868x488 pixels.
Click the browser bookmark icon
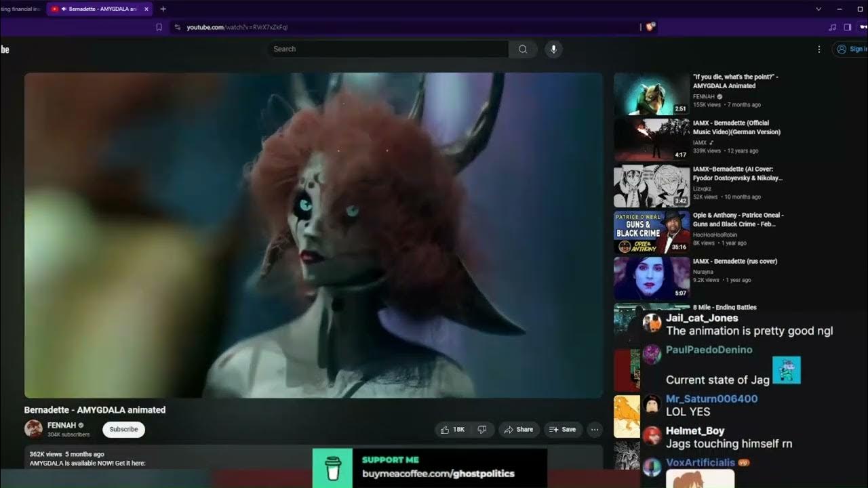click(159, 27)
